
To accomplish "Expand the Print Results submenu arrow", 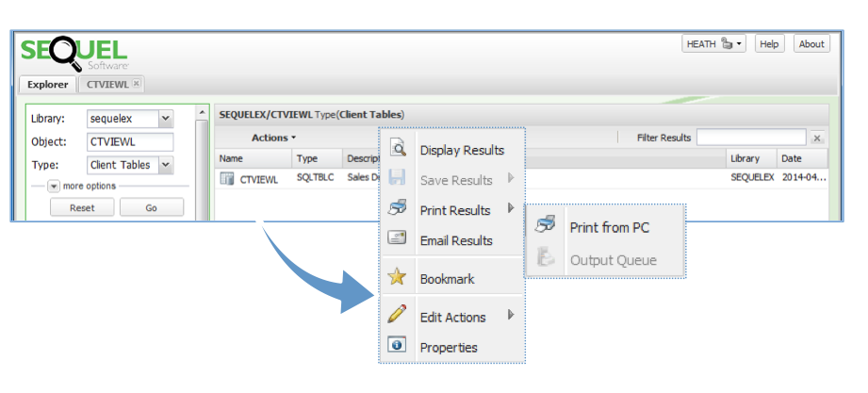I will 511,208.
